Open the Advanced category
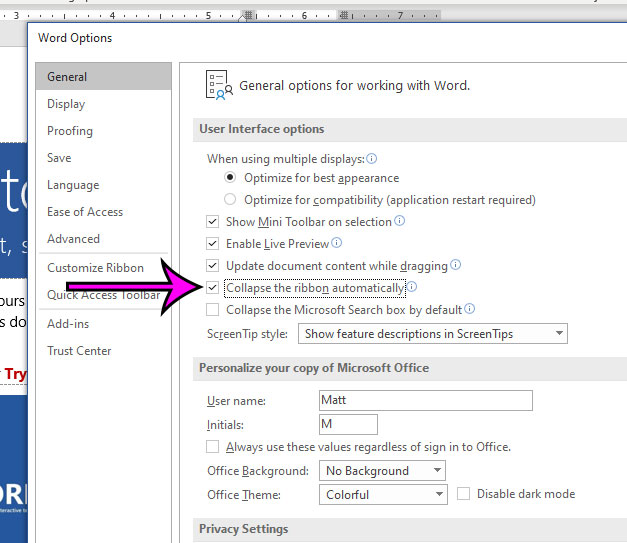The width and height of the screenshot is (627, 543). [103, 239]
